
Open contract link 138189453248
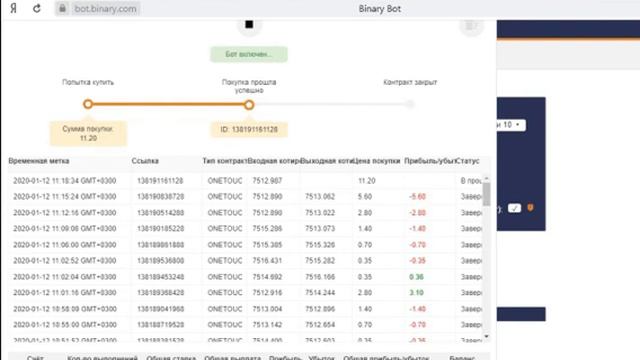pos(160,277)
